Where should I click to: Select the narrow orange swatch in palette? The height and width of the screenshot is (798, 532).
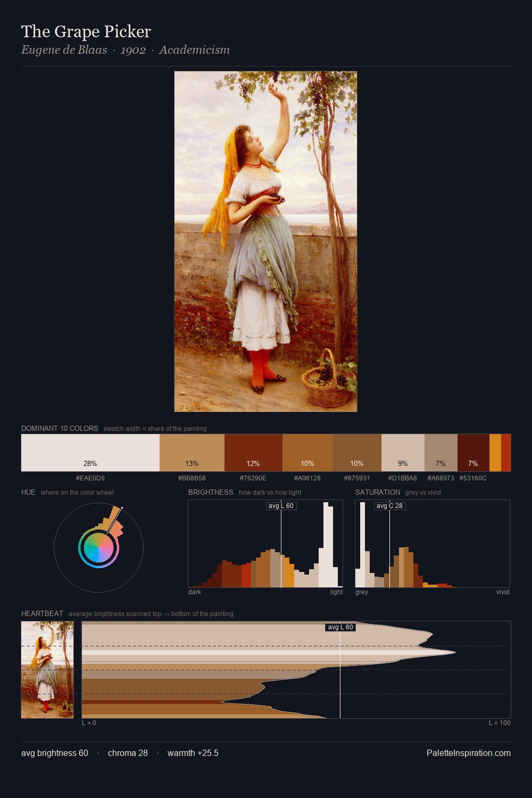495,453
